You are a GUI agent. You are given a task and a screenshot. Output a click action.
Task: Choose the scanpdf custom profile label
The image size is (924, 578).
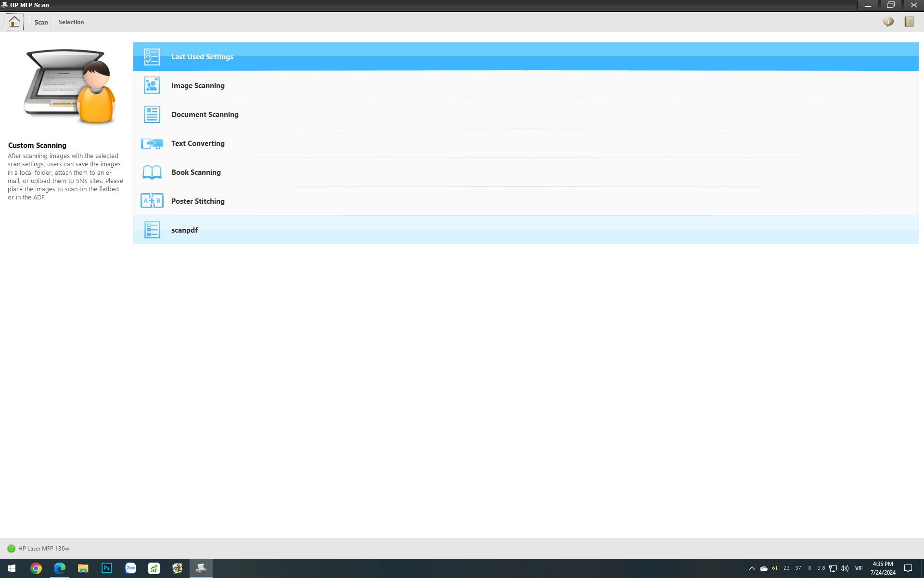pos(184,230)
